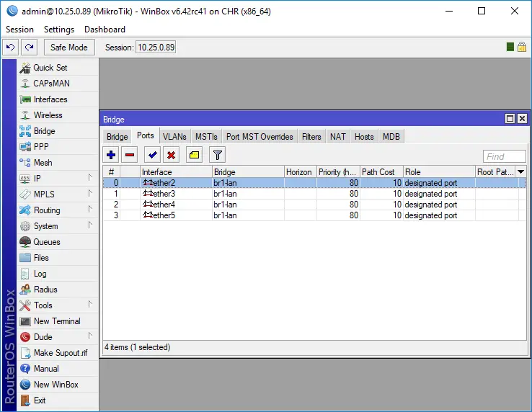Click the Enable (blue checkmark) button

click(x=152, y=155)
